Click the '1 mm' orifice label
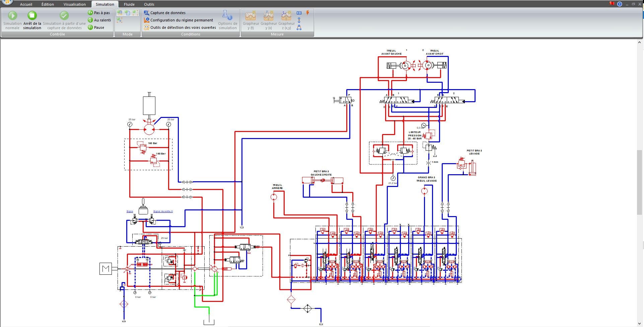Image resolution: width=644 pixels, height=327 pixels. click(x=435, y=162)
